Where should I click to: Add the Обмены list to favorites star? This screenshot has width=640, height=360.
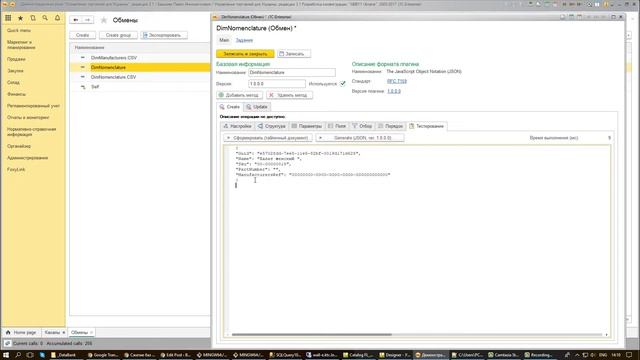[x=104, y=20]
